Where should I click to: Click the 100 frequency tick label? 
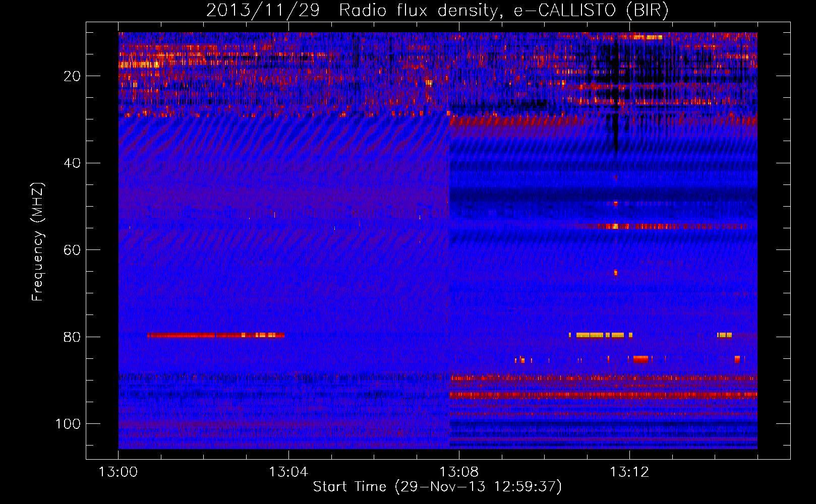pos(68,424)
